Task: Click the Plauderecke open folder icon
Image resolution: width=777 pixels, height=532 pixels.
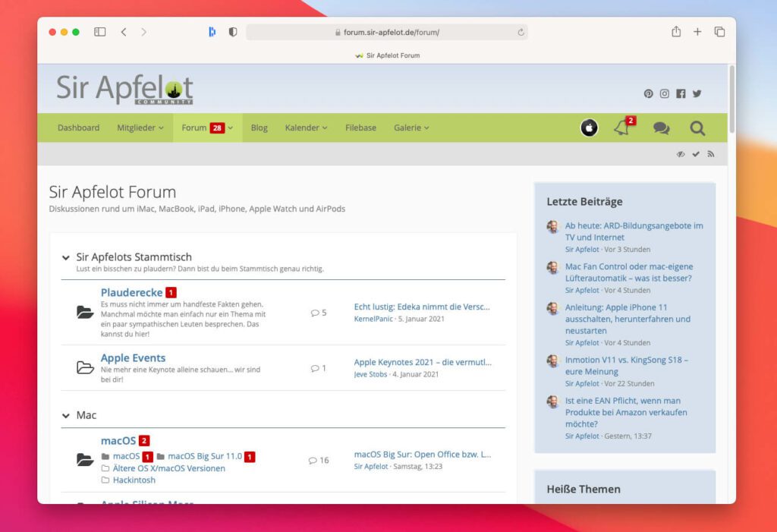Action: pyautogui.click(x=85, y=313)
